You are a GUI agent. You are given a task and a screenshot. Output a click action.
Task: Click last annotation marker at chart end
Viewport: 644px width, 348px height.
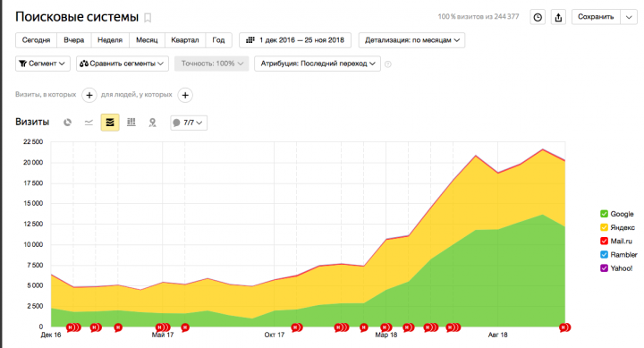[x=564, y=327]
